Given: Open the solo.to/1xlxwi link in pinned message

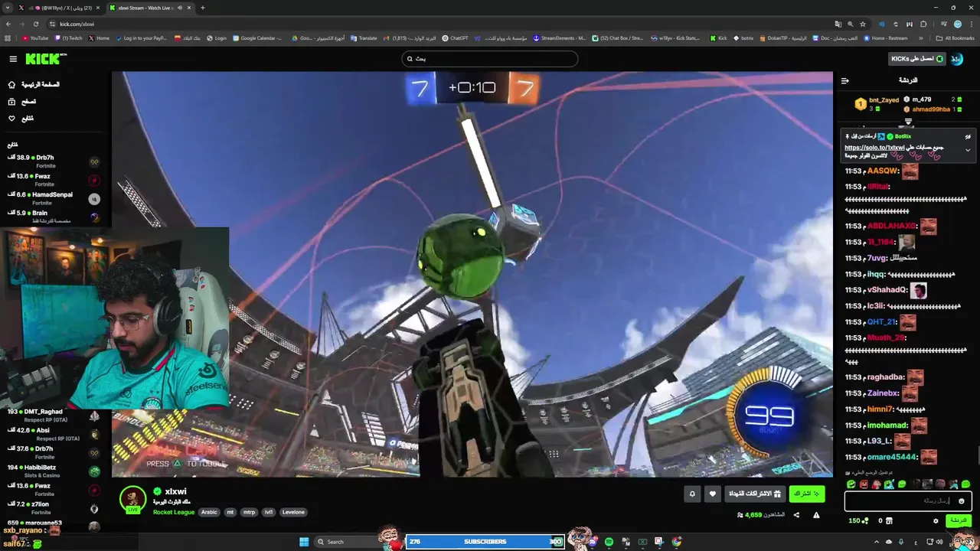Looking at the screenshot, I should click(x=874, y=147).
